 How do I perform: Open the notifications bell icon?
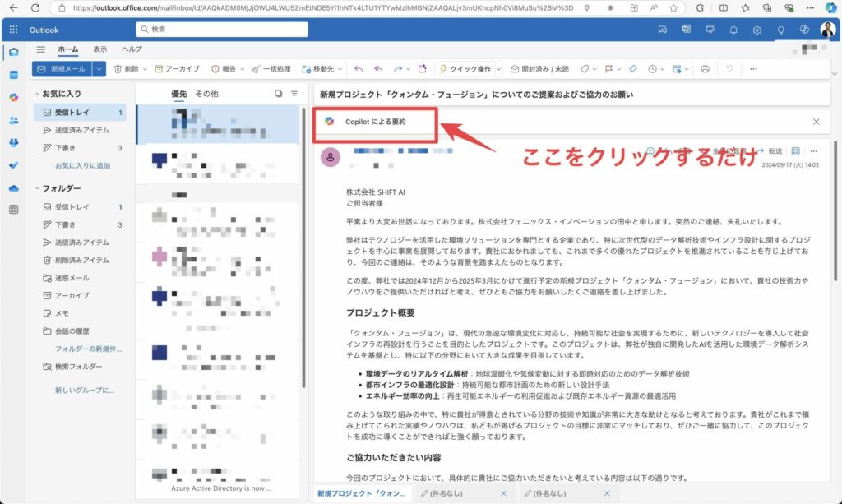(x=734, y=30)
